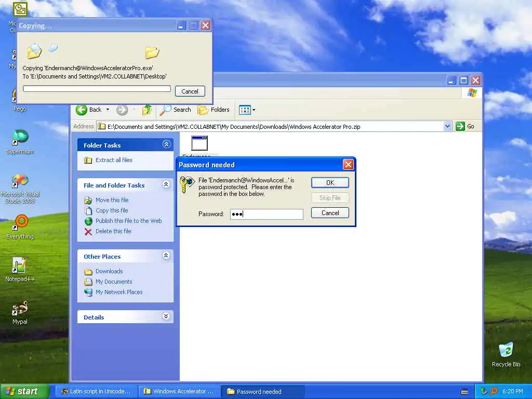532x399 pixels.
Task: Open the Views icon in toolbar
Action: tap(245, 110)
